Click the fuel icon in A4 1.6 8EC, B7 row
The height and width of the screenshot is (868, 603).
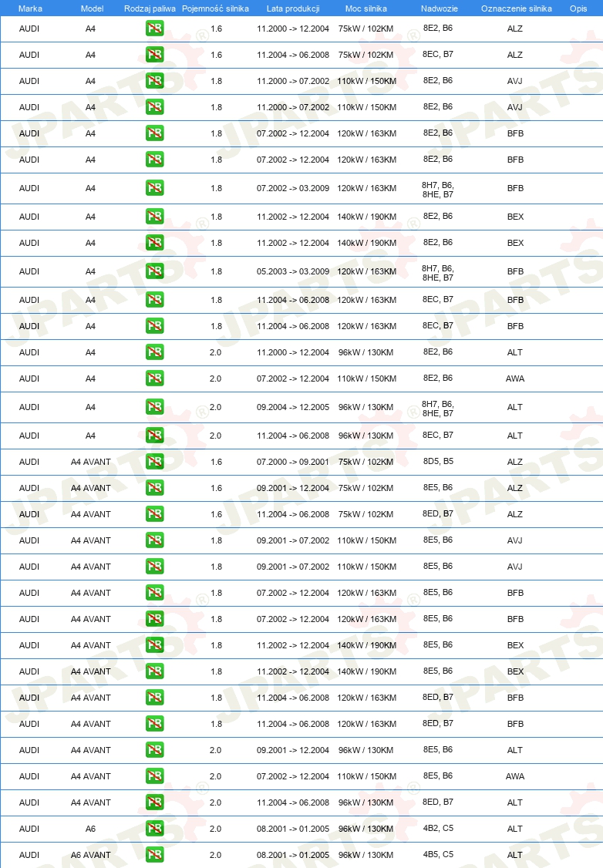(154, 54)
